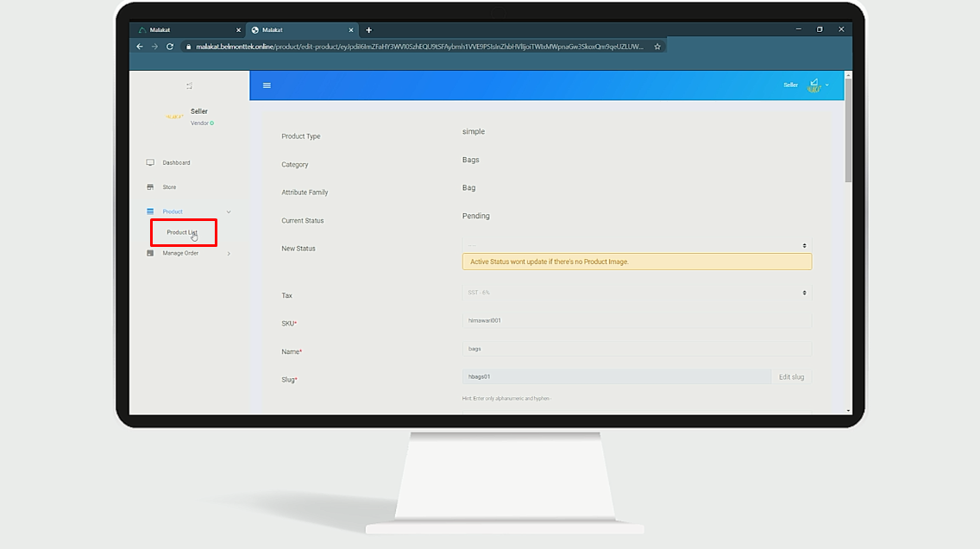980x549 pixels.
Task: Click the Store shop icon in sidebar
Action: point(150,186)
